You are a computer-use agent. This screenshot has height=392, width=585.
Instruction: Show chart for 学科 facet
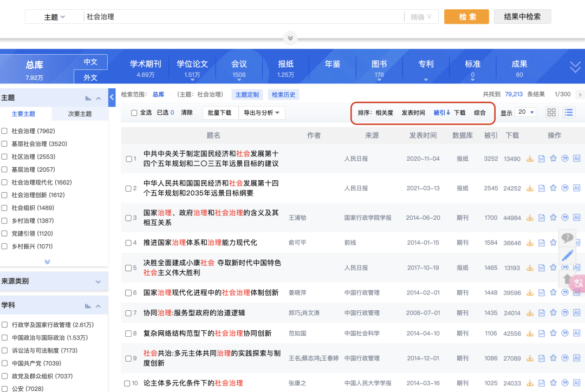point(88,306)
